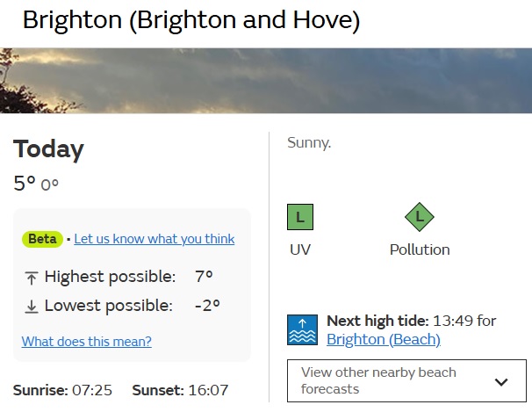
Task: Expand View other nearby beach forecasts dropdown
Action: click(406, 380)
